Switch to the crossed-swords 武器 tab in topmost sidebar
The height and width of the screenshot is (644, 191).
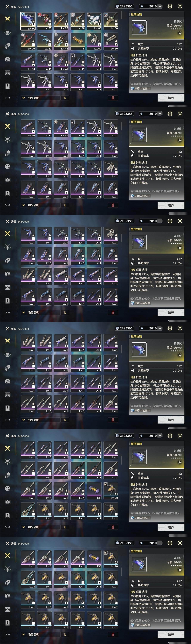[7, 19]
